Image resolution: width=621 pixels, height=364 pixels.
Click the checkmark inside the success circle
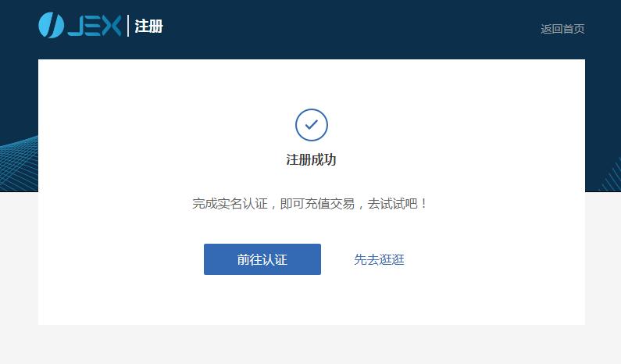pyautogui.click(x=312, y=124)
